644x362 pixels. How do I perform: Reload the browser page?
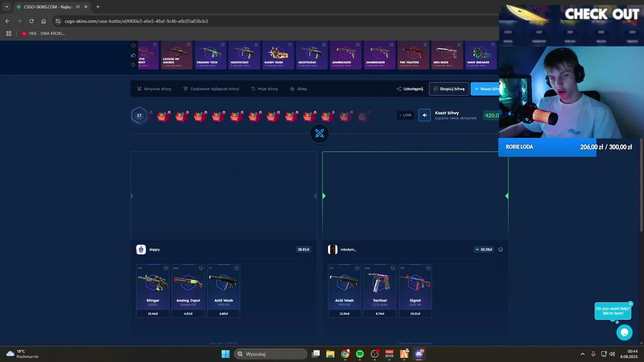pyautogui.click(x=31, y=21)
